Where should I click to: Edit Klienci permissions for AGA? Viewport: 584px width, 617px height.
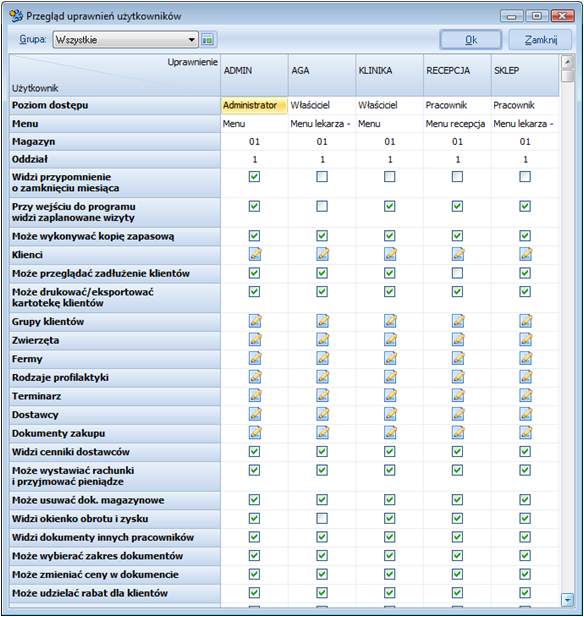(x=322, y=254)
